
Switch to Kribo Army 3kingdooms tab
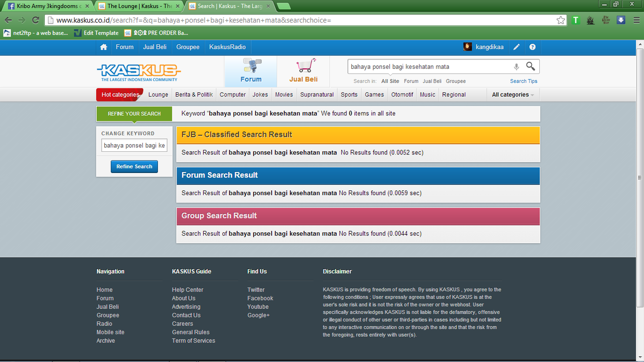point(48,6)
